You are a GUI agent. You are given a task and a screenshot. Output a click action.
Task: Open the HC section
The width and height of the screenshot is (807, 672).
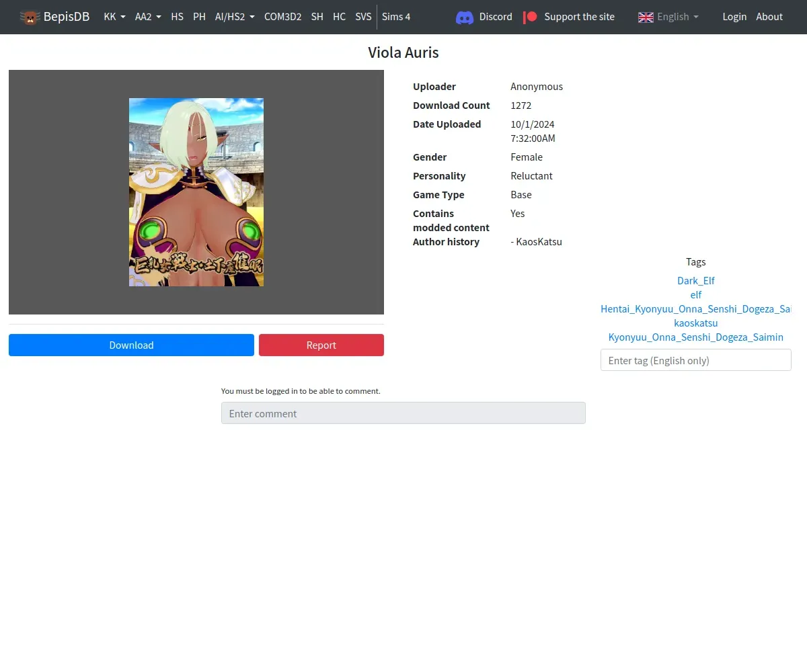point(339,17)
